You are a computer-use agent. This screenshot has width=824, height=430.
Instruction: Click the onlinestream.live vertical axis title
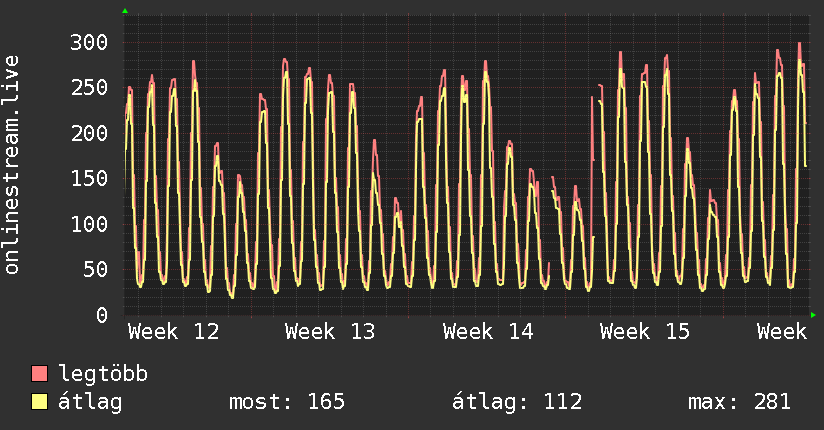click(12, 165)
